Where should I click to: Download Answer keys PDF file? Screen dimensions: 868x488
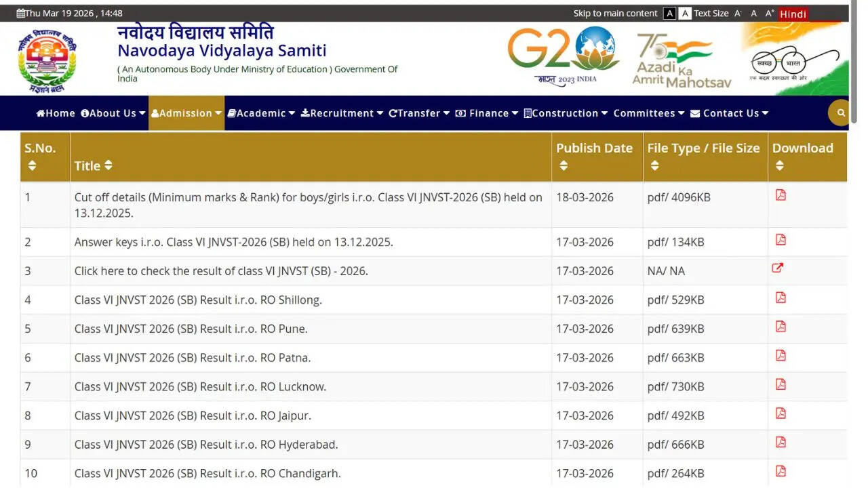781,240
